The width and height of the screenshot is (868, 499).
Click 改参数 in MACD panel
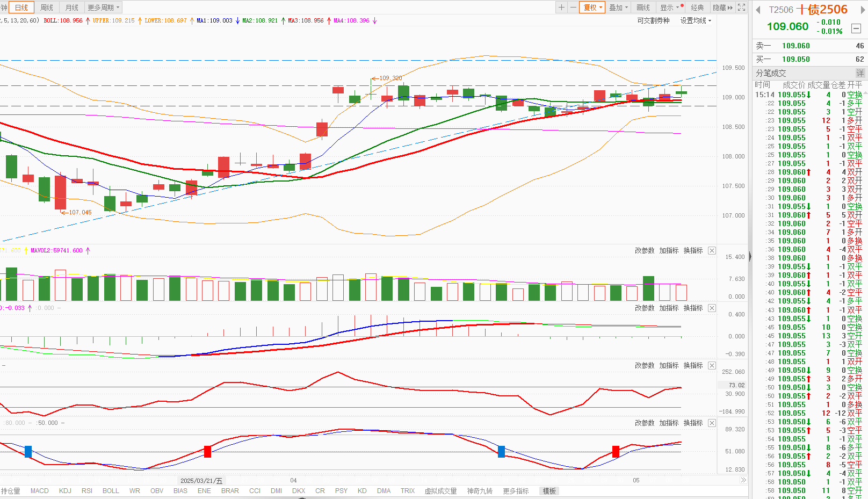point(645,308)
